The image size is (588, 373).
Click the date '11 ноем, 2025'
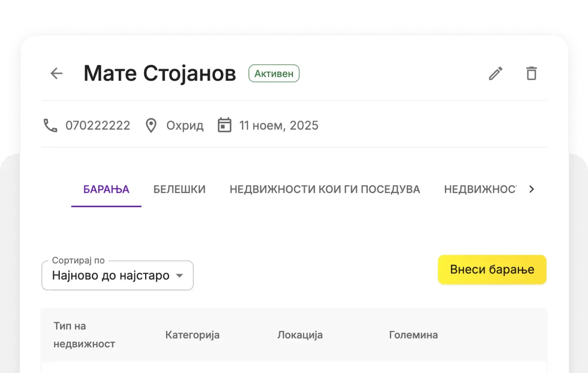tap(279, 126)
